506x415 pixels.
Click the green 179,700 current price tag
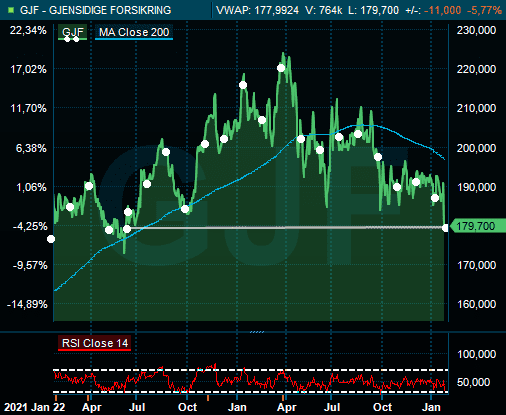[478, 226]
